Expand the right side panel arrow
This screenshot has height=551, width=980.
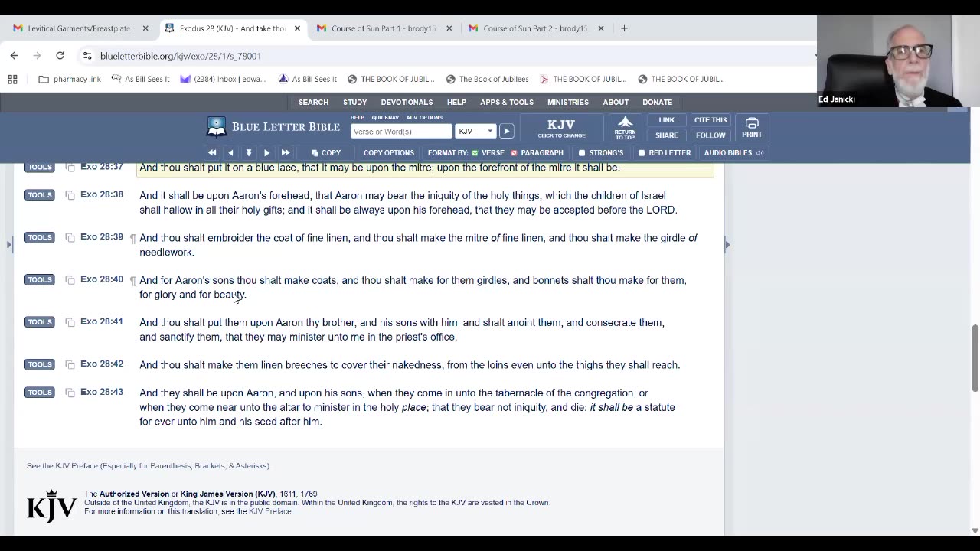[x=727, y=245]
